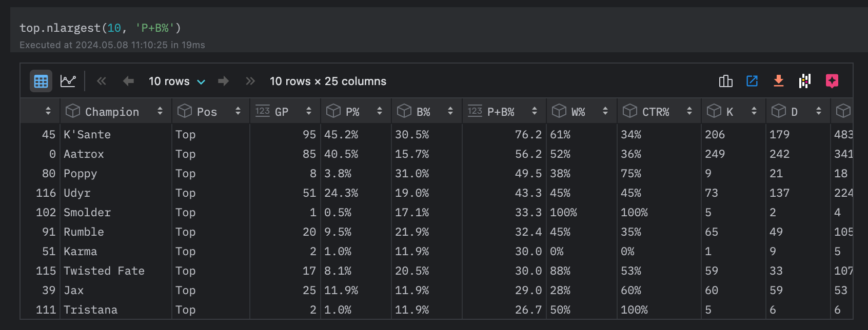Viewport: 868px width, 330px height.
Task: Click the code line top.nlargest
Action: (100, 28)
